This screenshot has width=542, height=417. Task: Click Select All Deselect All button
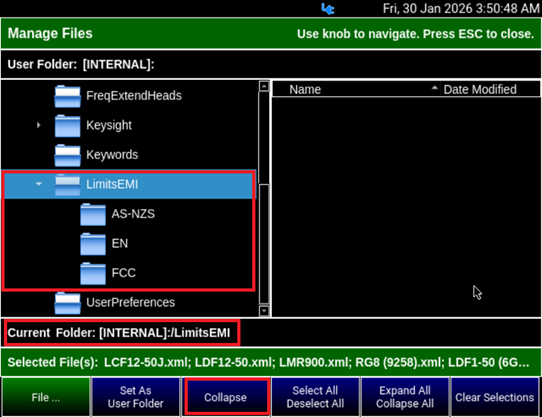[315, 397]
